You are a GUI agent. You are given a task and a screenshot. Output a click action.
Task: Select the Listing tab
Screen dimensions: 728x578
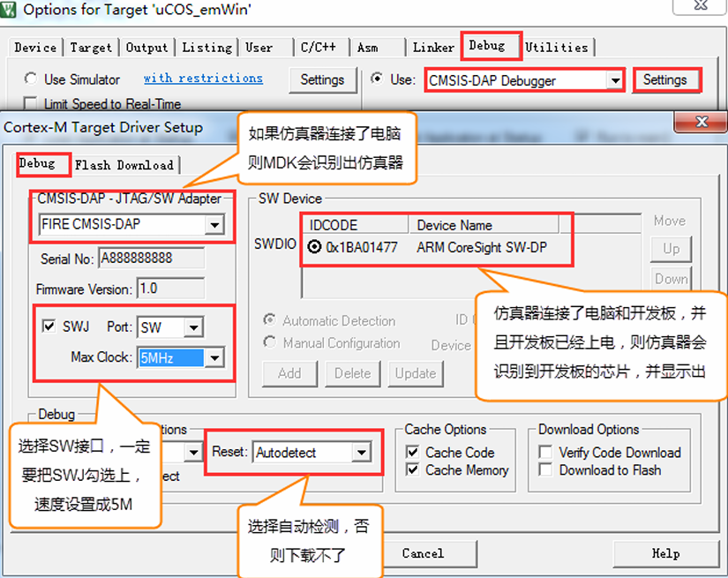click(207, 48)
